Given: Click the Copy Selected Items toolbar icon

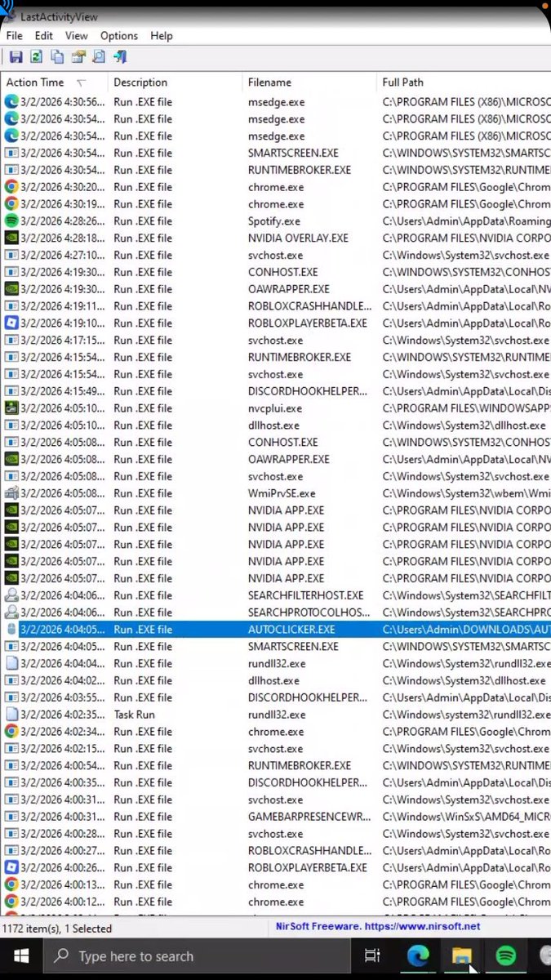Looking at the screenshot, I should (57, 57).
